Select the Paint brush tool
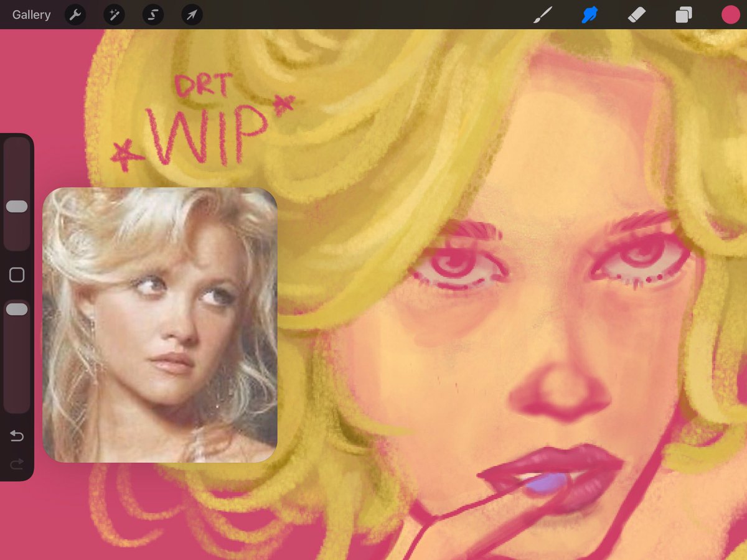Screen dimensions: 747x560 [x=543, y=15]
